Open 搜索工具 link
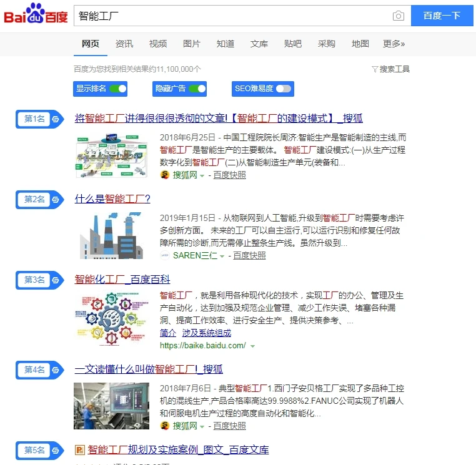The image size is (476, 465). tap(394, 69)
